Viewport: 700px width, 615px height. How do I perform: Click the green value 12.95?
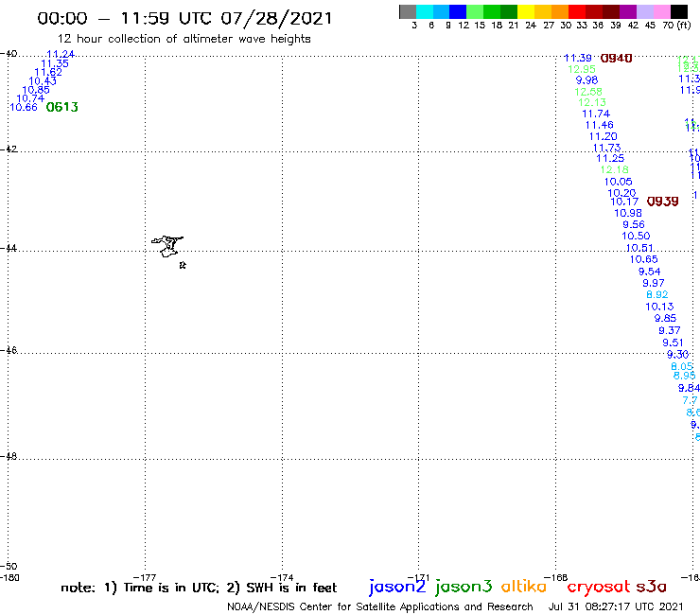pyautogui.click(x=582, y=69)
